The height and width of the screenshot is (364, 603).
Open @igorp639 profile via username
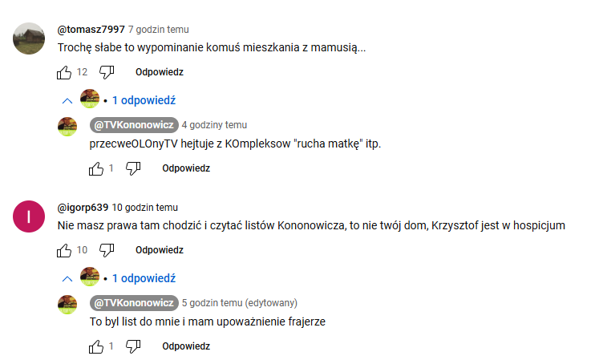83,208
